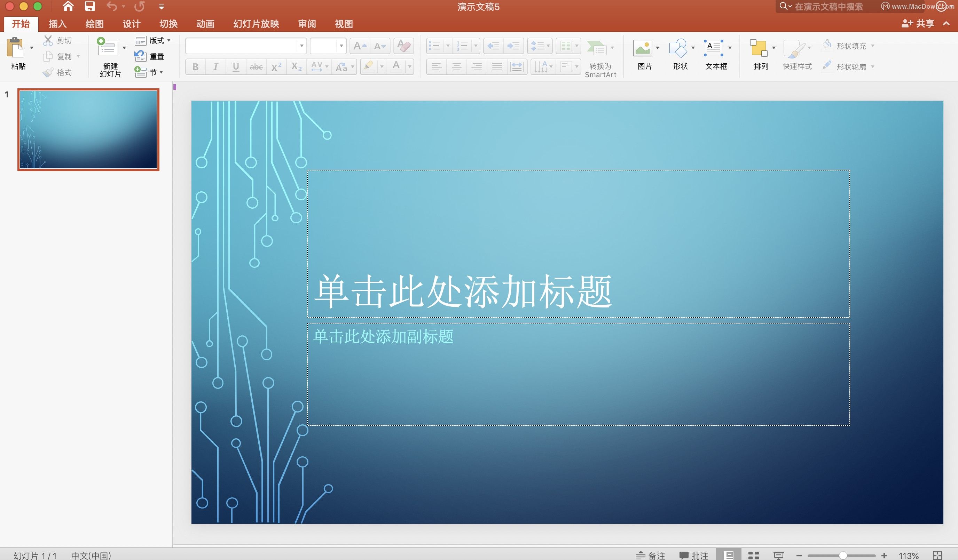The image size is (958, 560).
Task: Save the presentation with the floppy icon
Action: (x=89, y=7)
